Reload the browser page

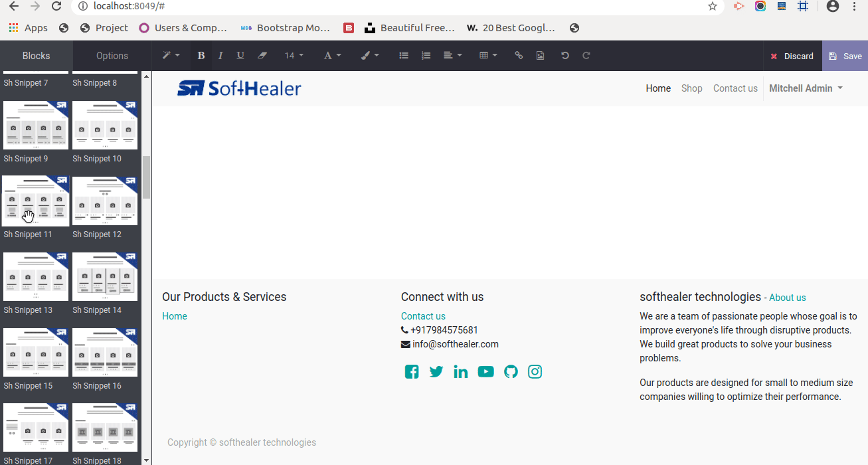(x=56, y=6)
